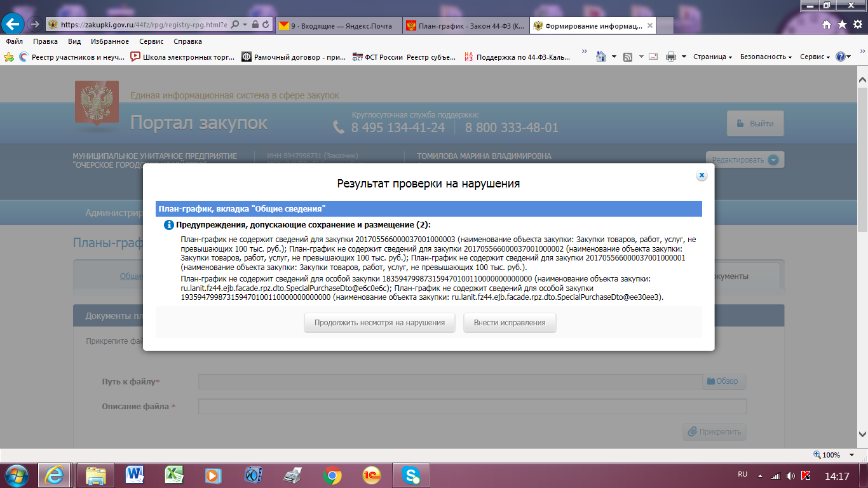Image resolution: width=868 pixels, height=488 pixels.
Task: Click the IE back arrow button
Action: click(13, 25)
